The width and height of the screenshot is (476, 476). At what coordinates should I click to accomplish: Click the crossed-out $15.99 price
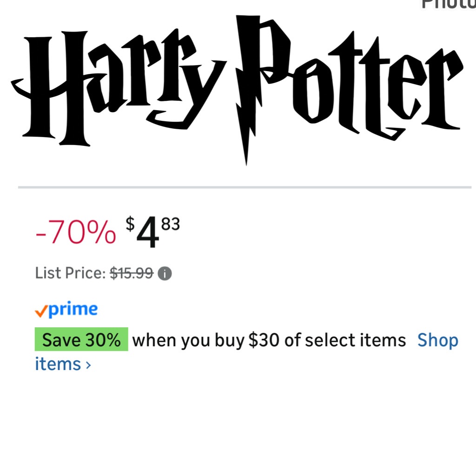(x=132, y=273)
